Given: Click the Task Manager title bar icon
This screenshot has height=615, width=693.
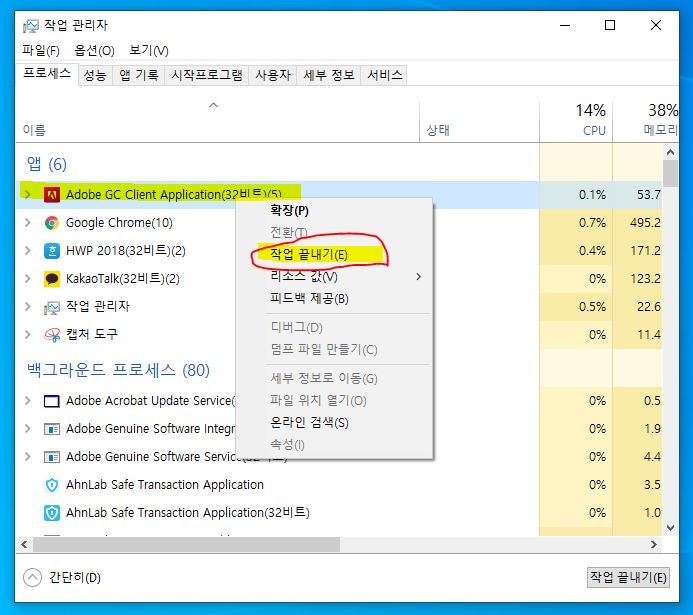Looking at the screenshot, I should 30,26.
